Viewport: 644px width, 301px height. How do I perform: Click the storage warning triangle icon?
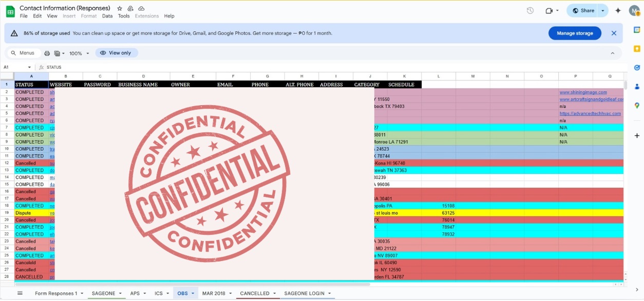tap(14, 33)
